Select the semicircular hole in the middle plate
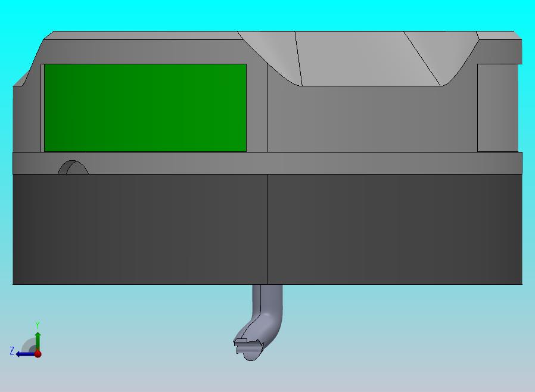Viewport: 535px width, 392px height. [x=73, y=167]
